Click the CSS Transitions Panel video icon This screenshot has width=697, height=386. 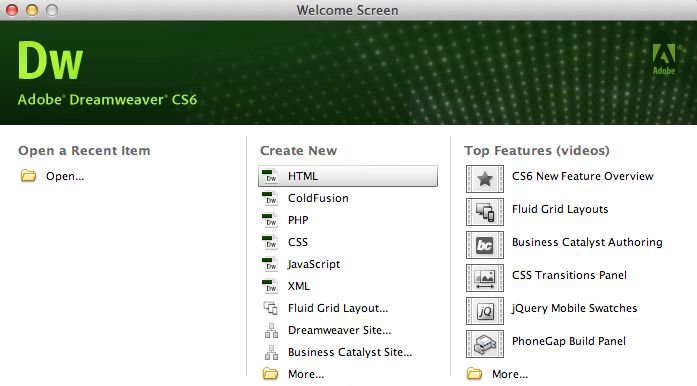point(485,278)
